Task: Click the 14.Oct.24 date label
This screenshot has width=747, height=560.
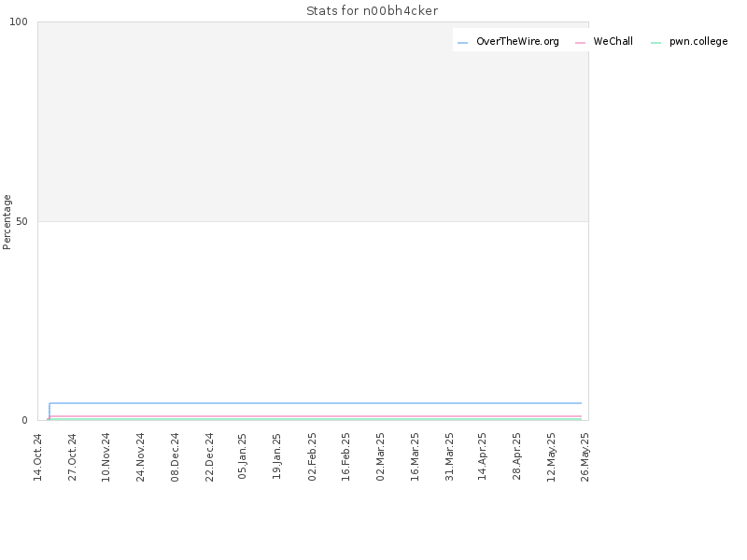Action: click(37, 457)
